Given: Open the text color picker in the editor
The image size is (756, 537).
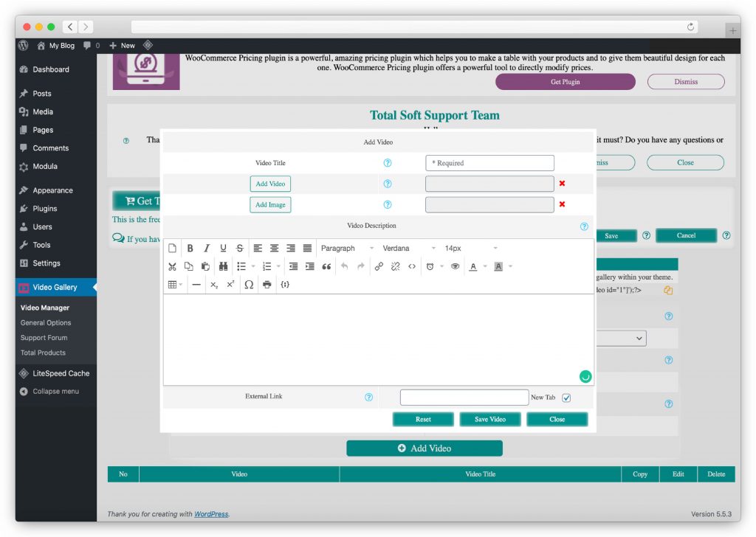Looking at the screenshot, I should point(473,266).
